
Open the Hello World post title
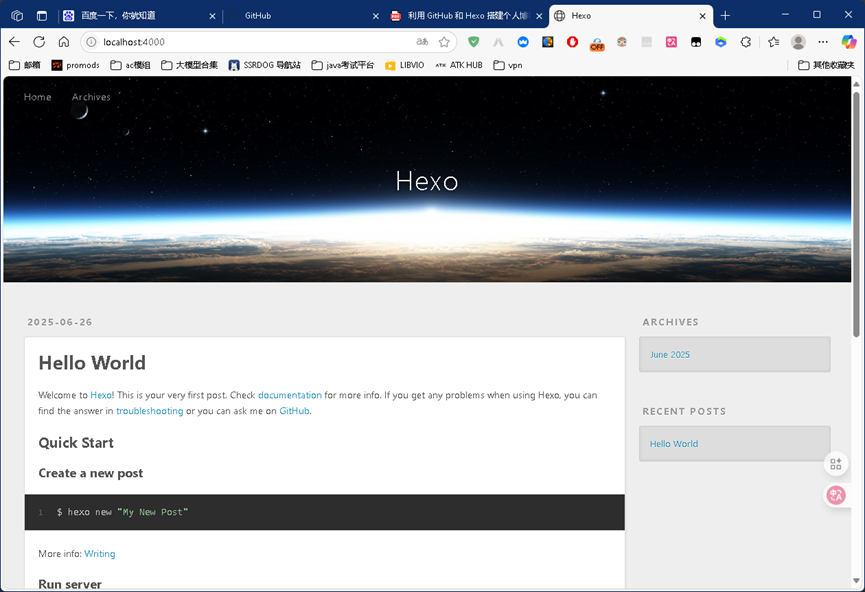click(92, 363)
